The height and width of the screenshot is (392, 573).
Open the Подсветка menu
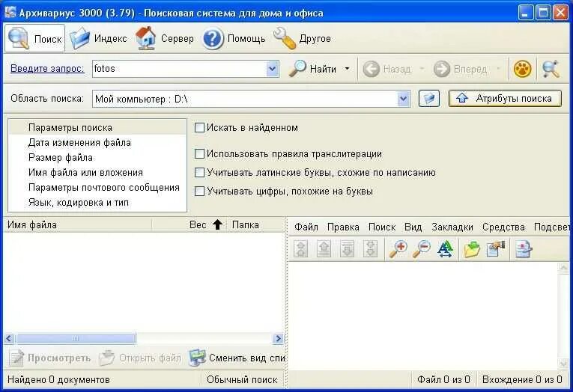[552, 227]
